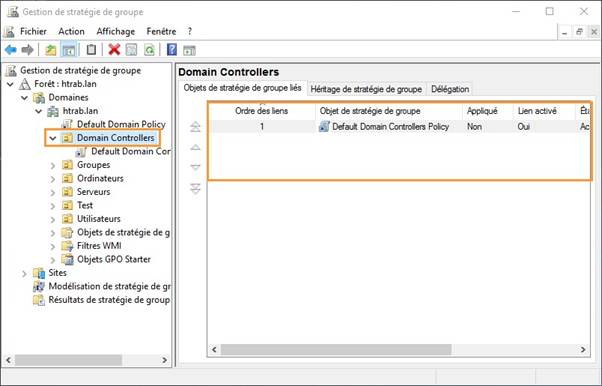
Task: Click the Default Domain Controllers Policy GPO icon in the list
Action: 324,126
